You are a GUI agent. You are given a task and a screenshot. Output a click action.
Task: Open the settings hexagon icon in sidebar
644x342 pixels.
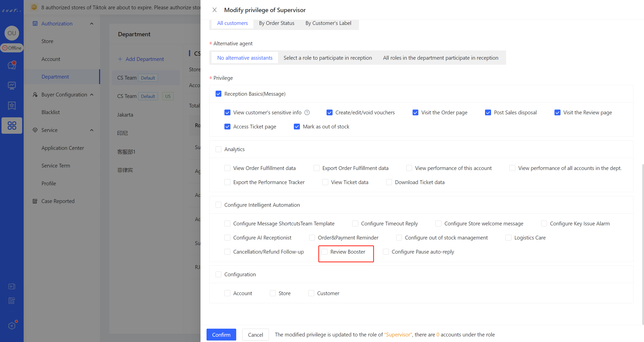(12, 326)
